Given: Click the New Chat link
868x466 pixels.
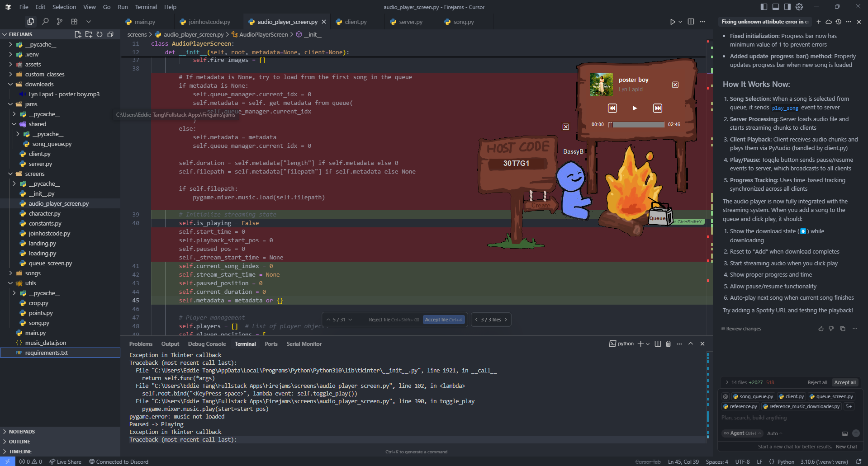Looking at the screenshot, I should [846, 447].
